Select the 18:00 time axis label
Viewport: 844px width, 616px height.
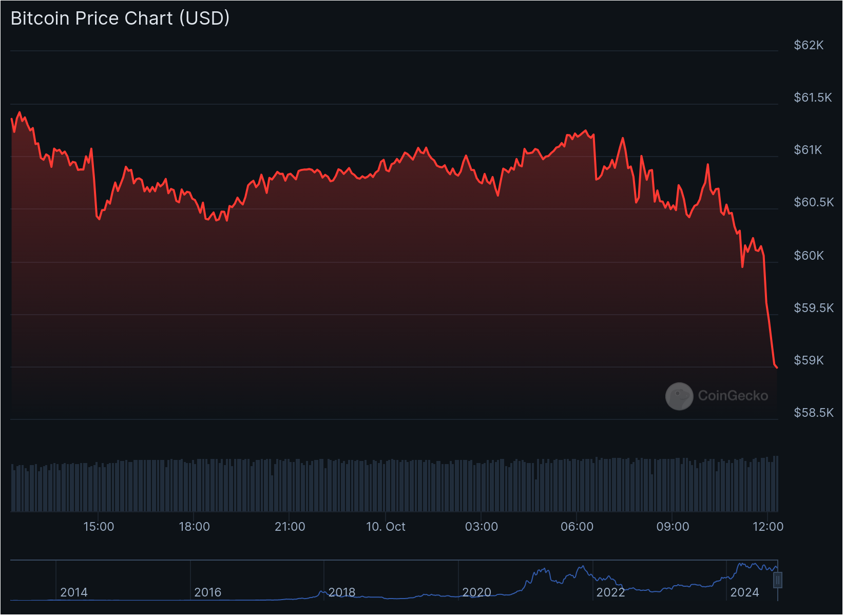coord(194,527)
